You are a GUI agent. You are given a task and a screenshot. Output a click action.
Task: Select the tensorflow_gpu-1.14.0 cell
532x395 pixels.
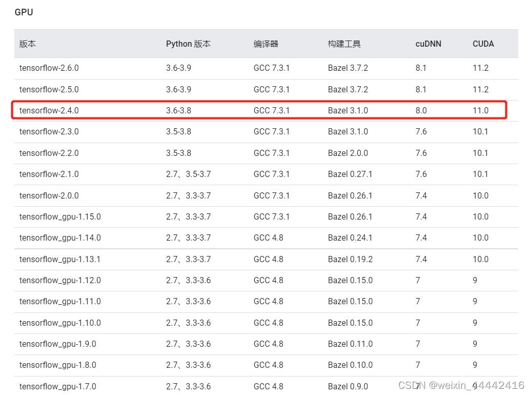[x=60, y=238]
